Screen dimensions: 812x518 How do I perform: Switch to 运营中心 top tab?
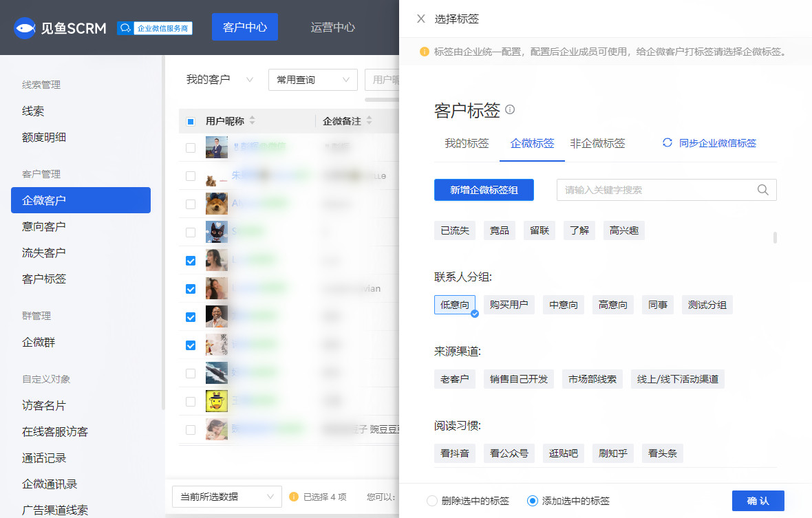click(x=332, y=28)
